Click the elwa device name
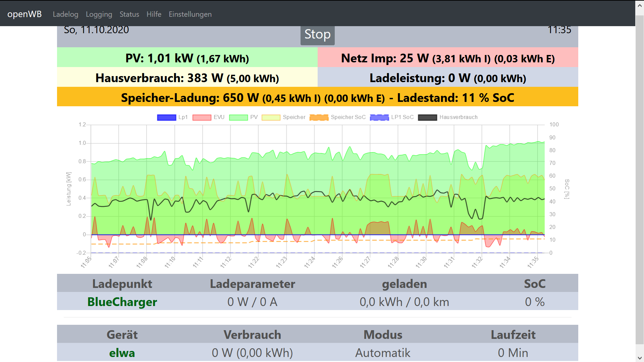 [x=122, y=353]
